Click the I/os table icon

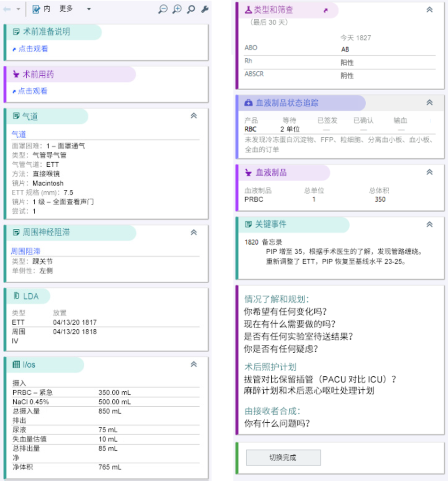coord(16,365)
